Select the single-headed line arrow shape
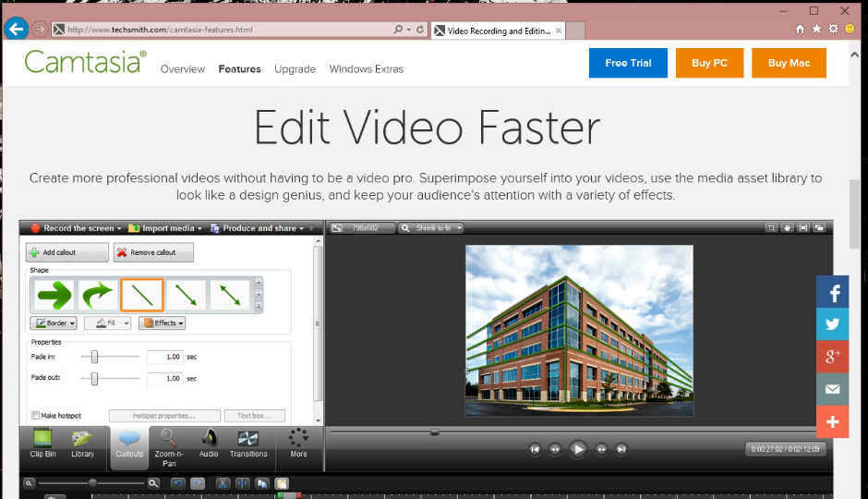 pyautogui.click(x=186, y=295)
